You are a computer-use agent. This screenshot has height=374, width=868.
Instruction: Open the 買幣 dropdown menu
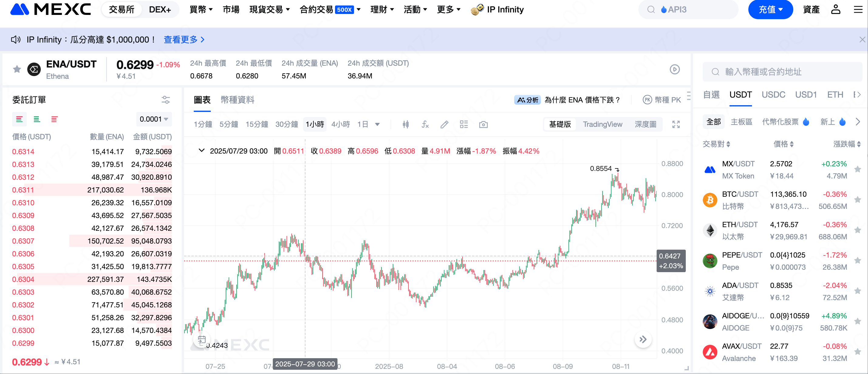pyautogui.click(x=201, y=9)
